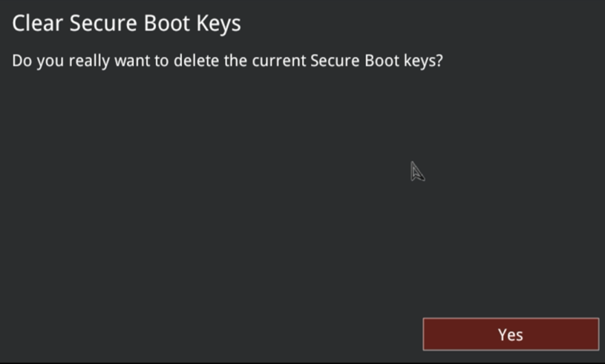Confirm deletion with the Yes button

tap(510, 334)
